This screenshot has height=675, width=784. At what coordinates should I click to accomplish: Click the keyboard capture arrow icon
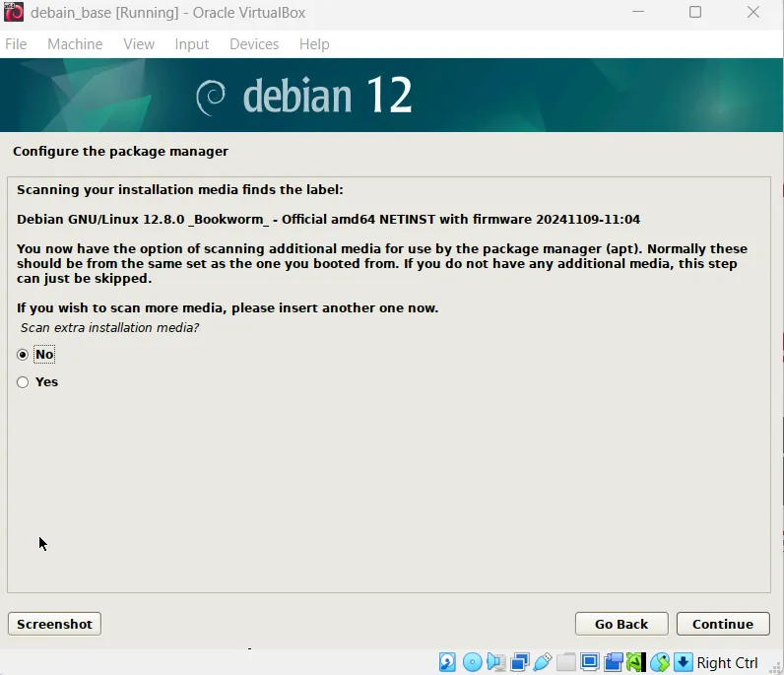683,662
